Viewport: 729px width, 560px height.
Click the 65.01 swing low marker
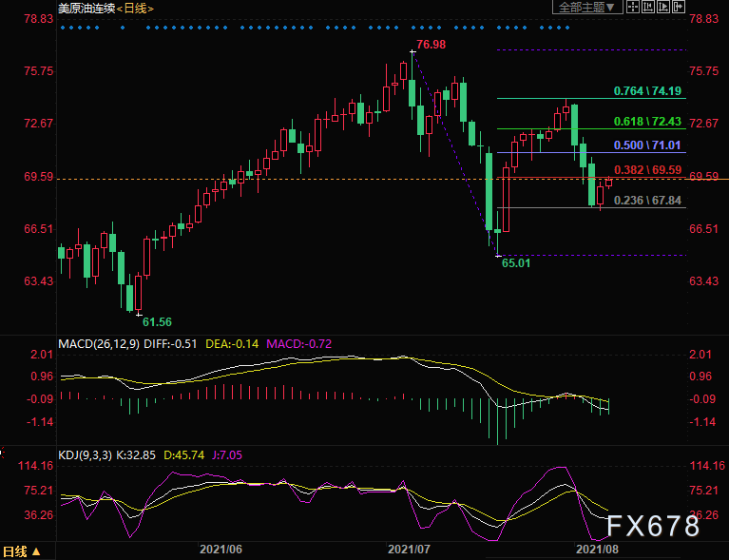point(516,262)
